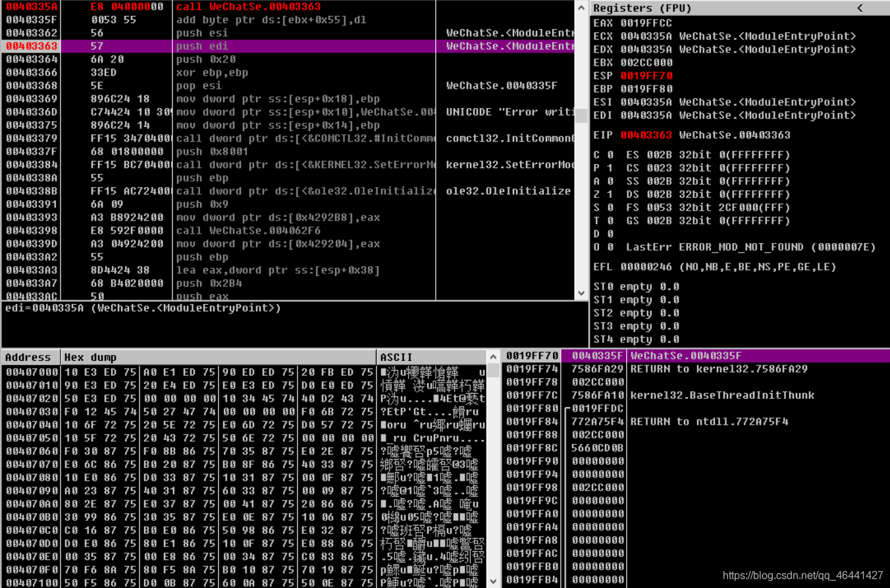The height and width of the screenshot is (588, 890).
Task: Grab the disassembly vertical scrollbar thumb
Action: [x=581, y=116]
